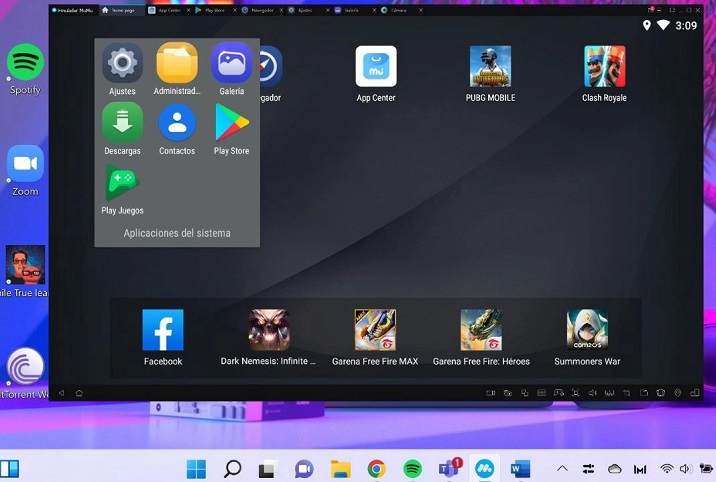Launch Clash Royale
This screenshot has height=482, width=716.
pyautogui.click(x=604, y=73)
